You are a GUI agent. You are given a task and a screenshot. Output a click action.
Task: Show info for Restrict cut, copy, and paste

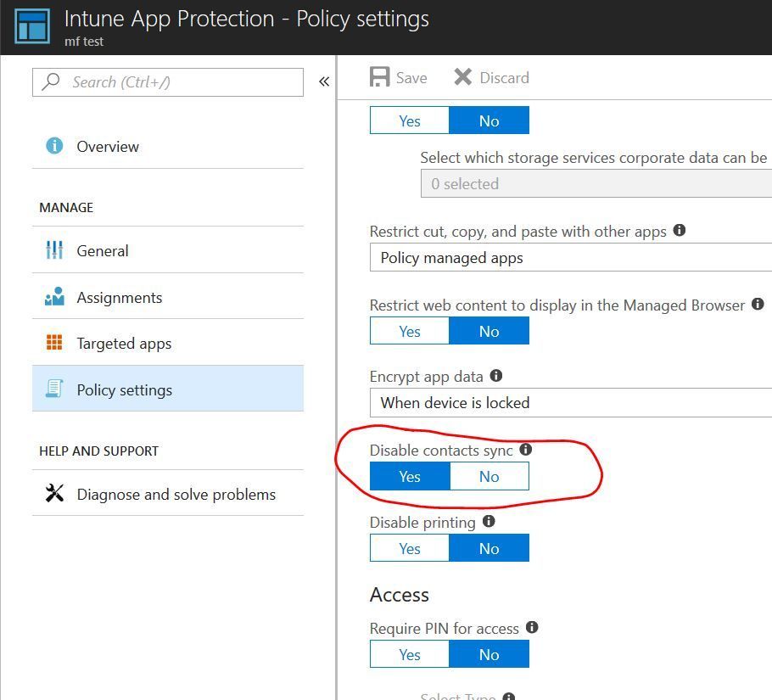680,230
